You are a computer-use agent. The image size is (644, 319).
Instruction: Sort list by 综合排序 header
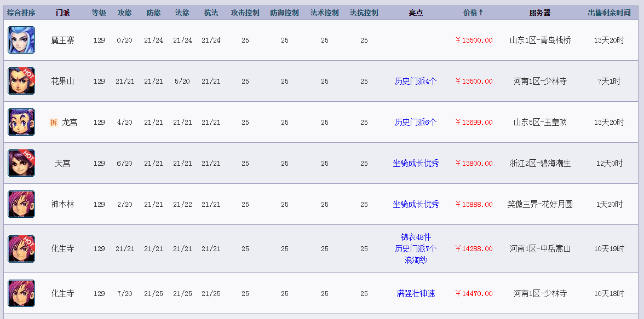pos(21,13)
